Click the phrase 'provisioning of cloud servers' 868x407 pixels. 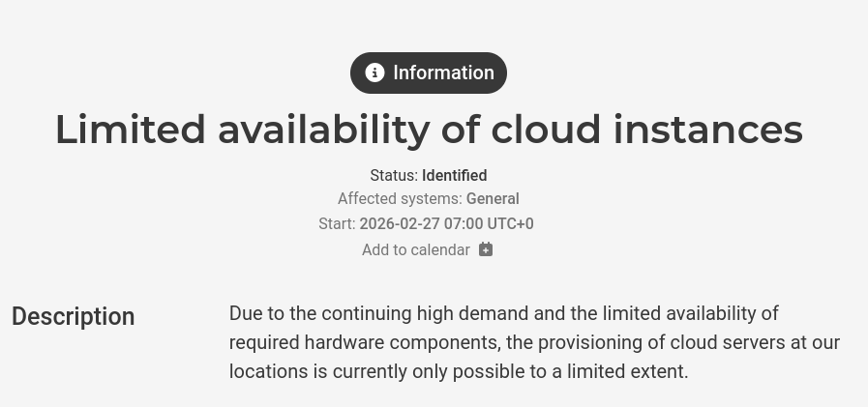(x=656, y=342)
